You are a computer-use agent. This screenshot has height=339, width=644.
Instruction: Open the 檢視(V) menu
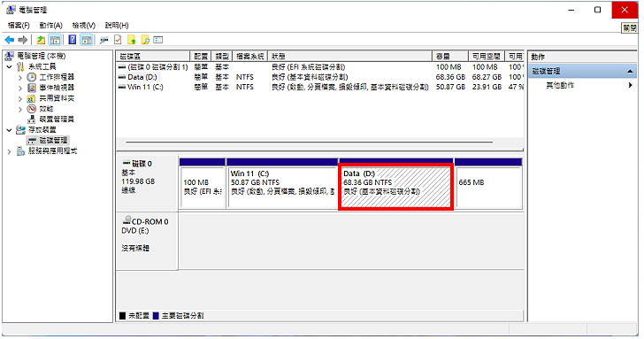84,25
